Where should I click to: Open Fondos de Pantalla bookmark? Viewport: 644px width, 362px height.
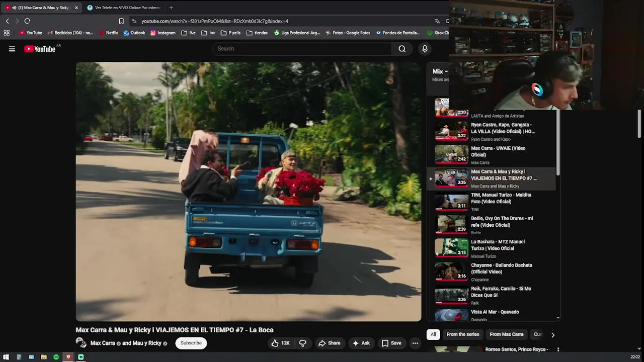coord(397,33)
